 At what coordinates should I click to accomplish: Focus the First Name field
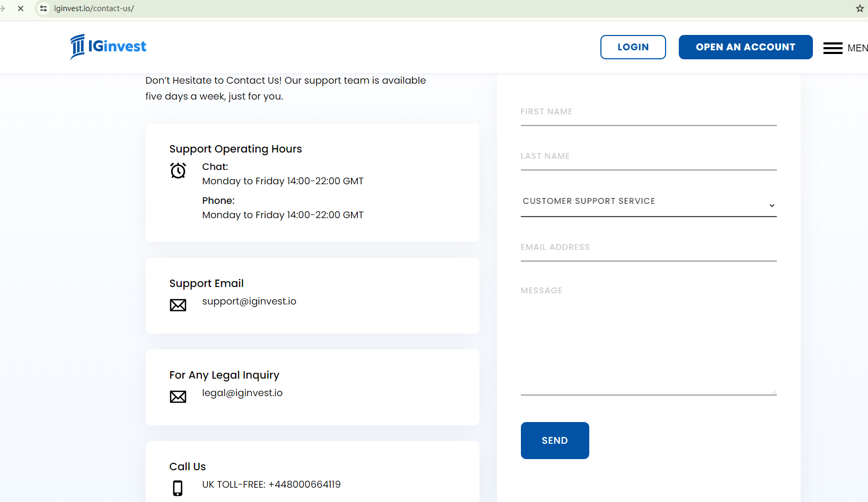pos(648,112)
